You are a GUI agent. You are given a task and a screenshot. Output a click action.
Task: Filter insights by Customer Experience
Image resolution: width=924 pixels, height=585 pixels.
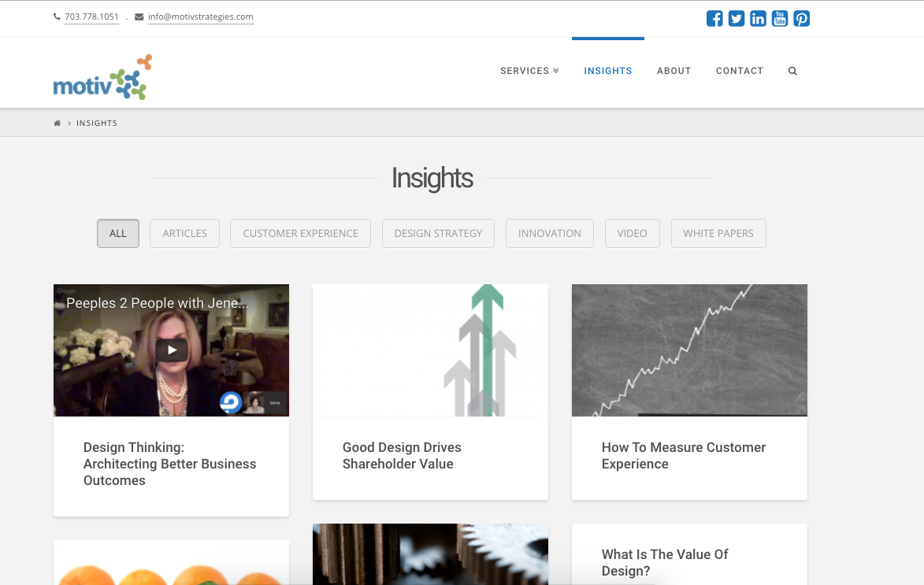[x=301, y=233]
